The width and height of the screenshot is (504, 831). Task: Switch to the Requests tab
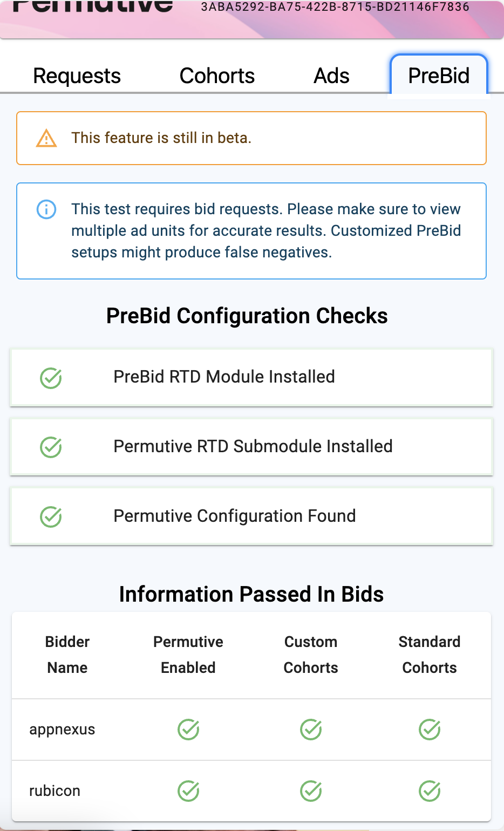click(x=77, y=76)
